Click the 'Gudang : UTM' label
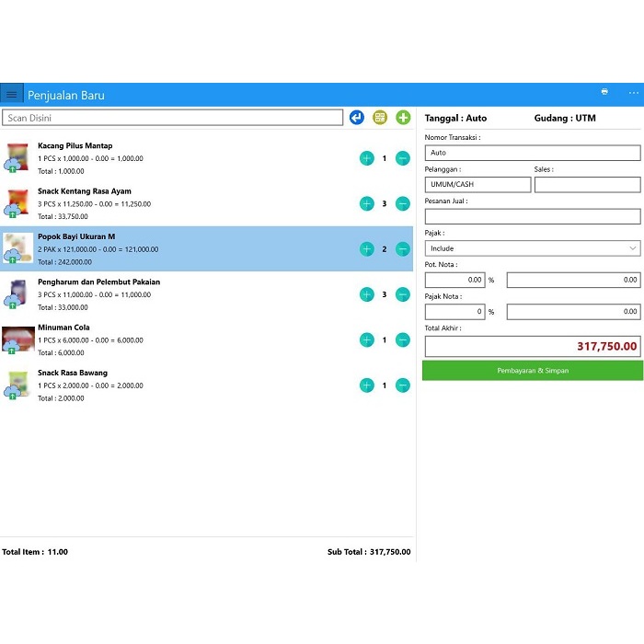Image resolution: width=644 pixels, height=644 pixels. (x=565, y=118)
